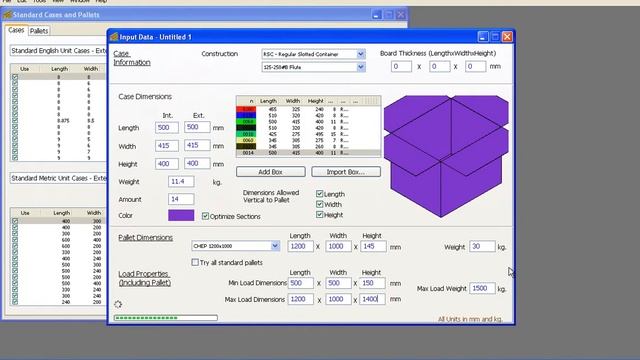Click the Standard Cases and Pallets window icon
The image size is (640, 360).
click(x=7, y=15)
